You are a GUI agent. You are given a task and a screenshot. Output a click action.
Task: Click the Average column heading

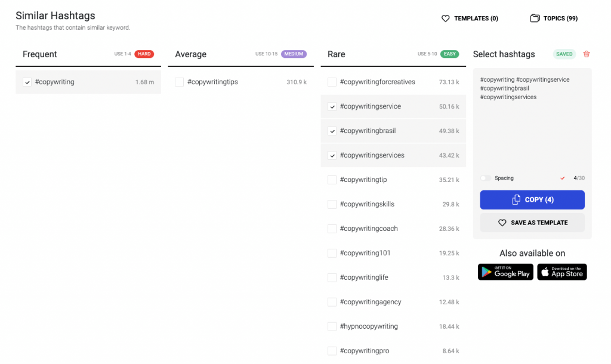tap(190, 54)
